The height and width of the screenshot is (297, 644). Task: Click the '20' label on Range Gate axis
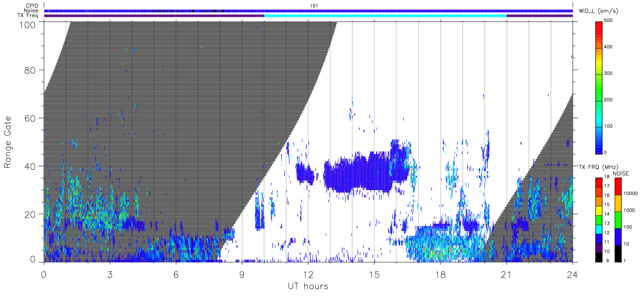31,214
